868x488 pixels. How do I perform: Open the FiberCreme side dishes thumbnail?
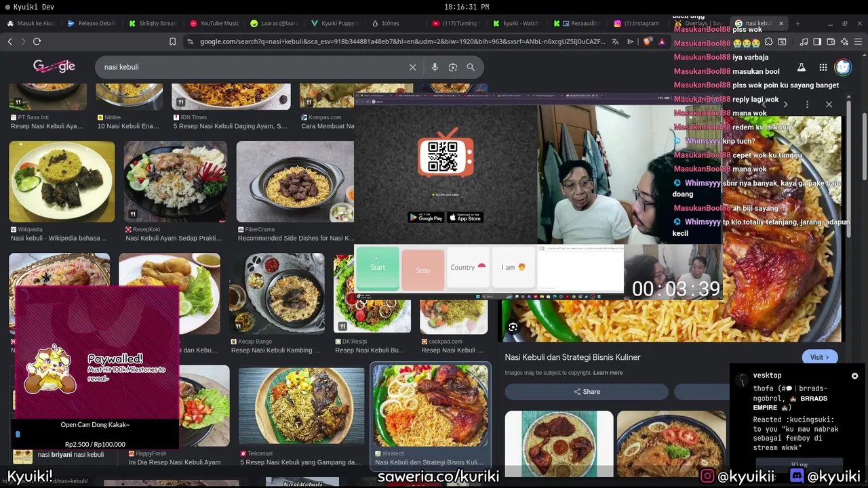coord(295,182)
